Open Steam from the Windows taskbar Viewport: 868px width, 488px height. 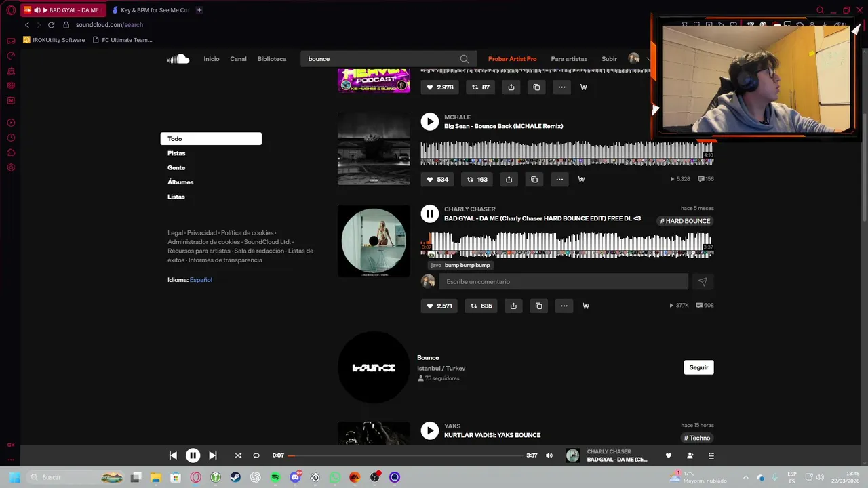tap(235, 477)
